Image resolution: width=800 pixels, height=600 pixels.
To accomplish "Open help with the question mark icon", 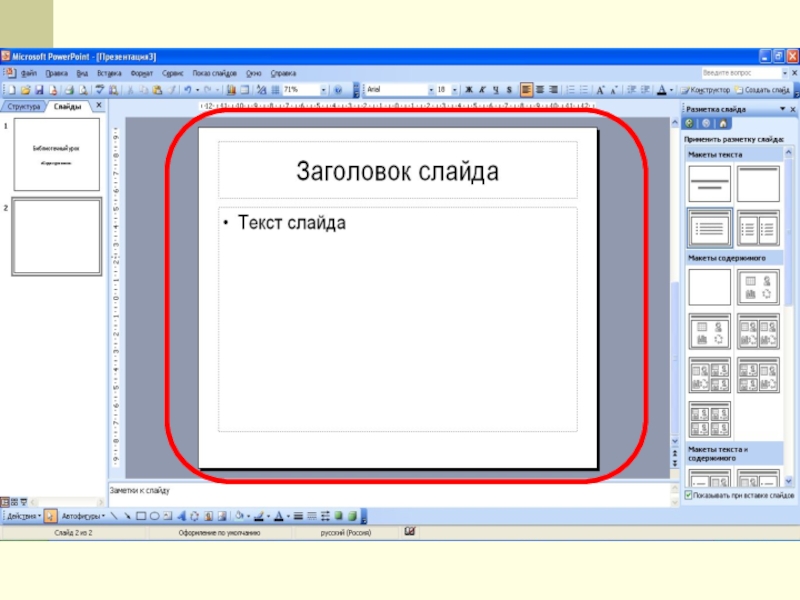I will 338,90.
